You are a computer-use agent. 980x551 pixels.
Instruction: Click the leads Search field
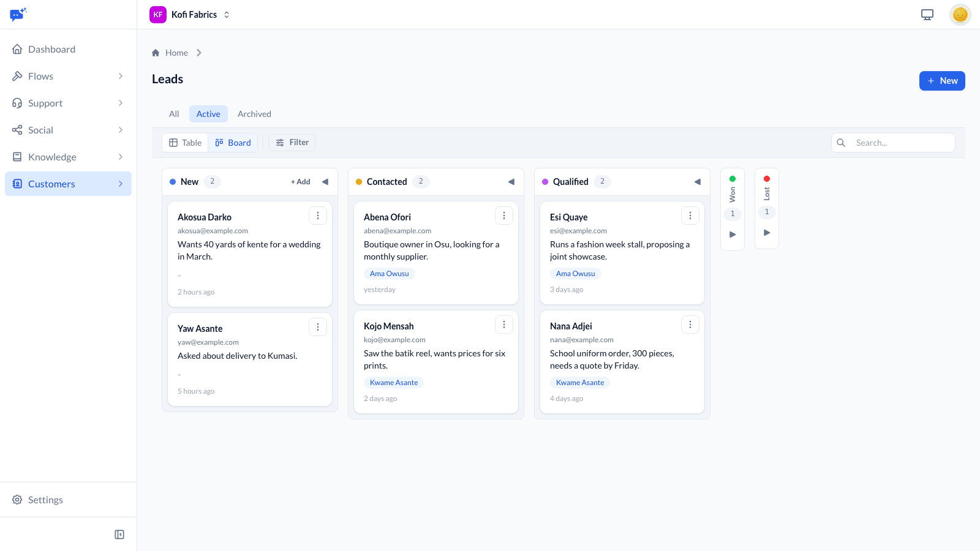pyautogui.click(x=893, y=143)
